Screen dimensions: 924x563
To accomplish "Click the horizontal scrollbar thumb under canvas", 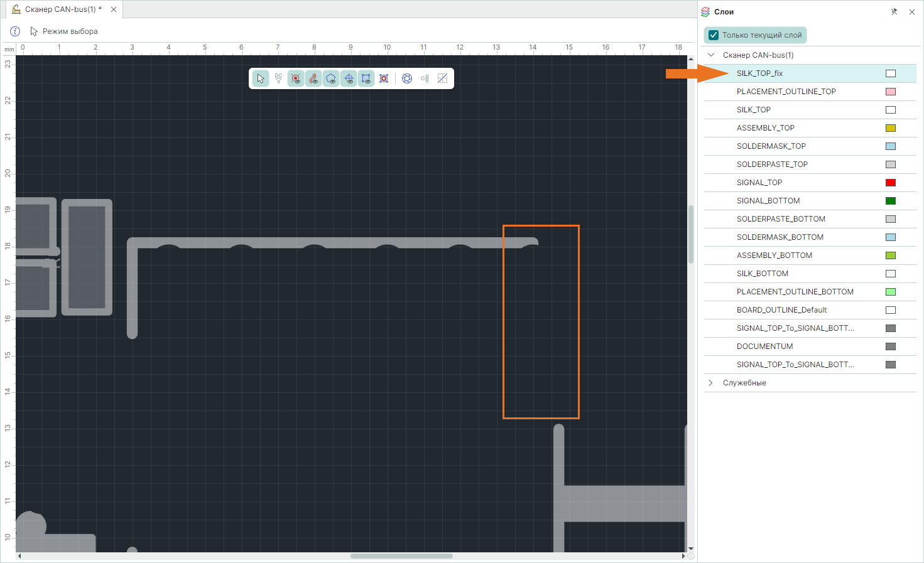I will [x=401, y=556].
